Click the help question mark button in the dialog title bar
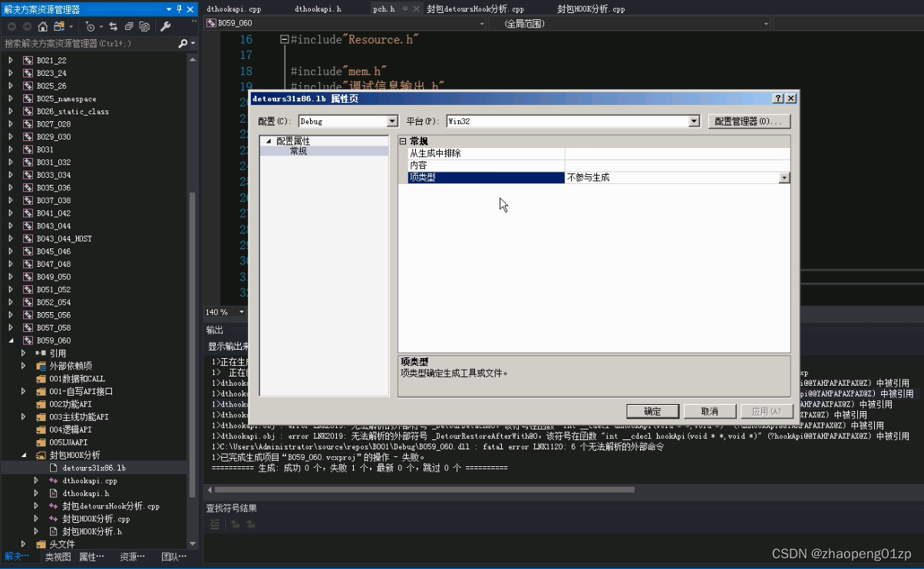Viewport: 924px width, 569px height. coord(778,98)
